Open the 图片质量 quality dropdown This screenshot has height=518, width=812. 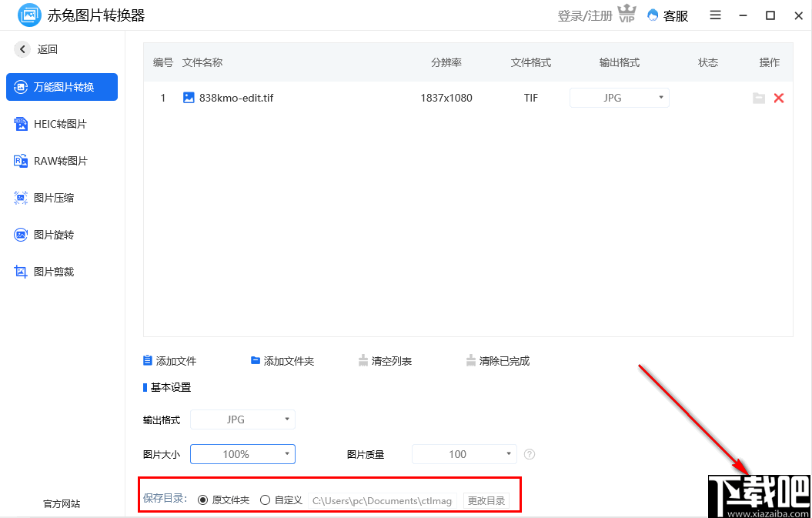[x=463, y=454]
